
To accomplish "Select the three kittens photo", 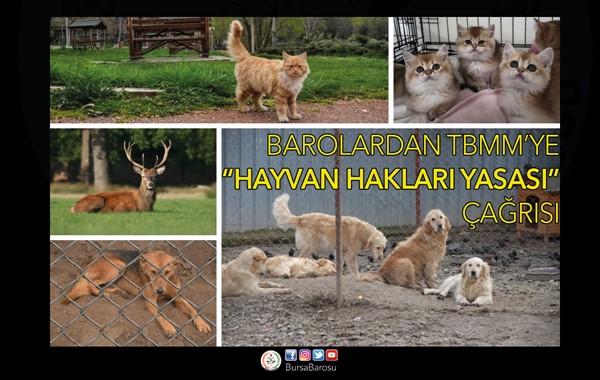I will (477, 70).
